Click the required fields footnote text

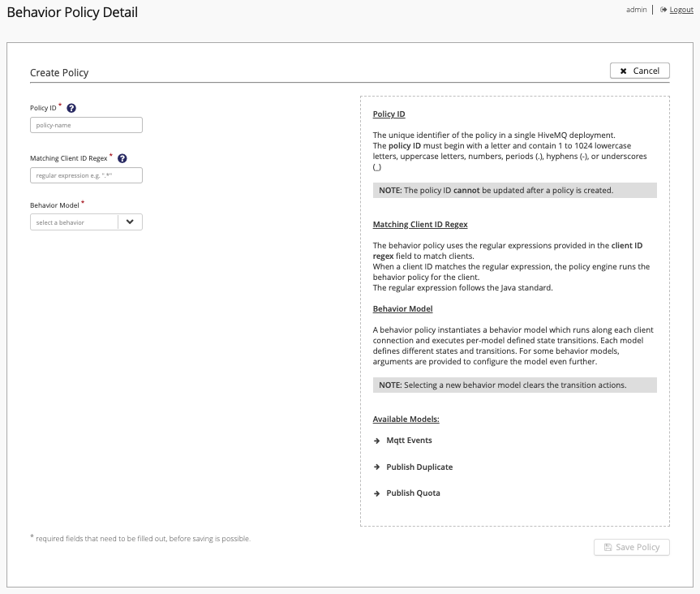pyautogui.click(x=140, y=538)
